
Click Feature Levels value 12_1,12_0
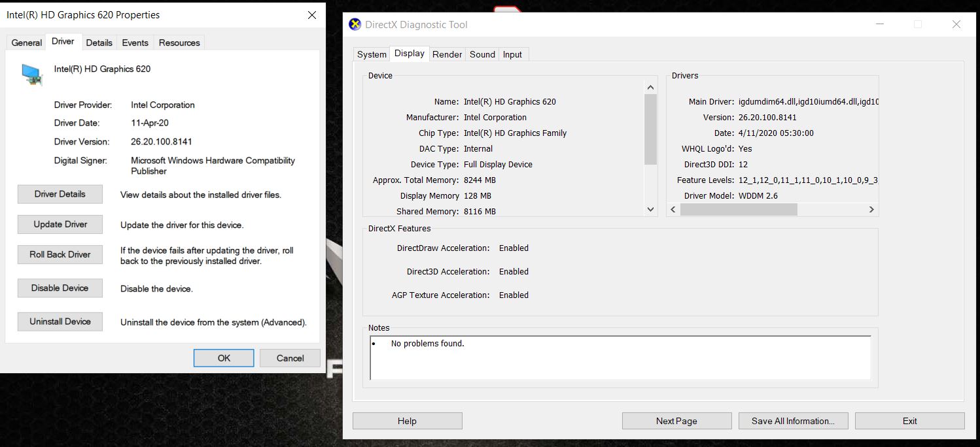(808, 180)
